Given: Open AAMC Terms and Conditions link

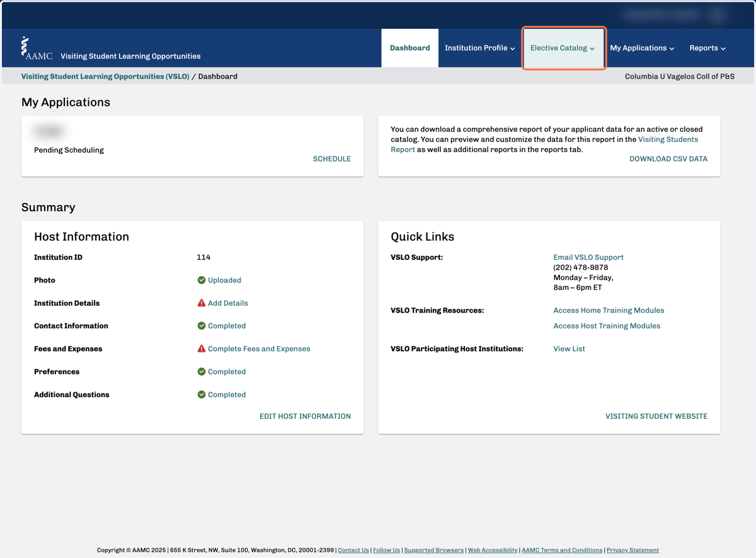Looking at the screenshot, I should (x=562, y=550).
